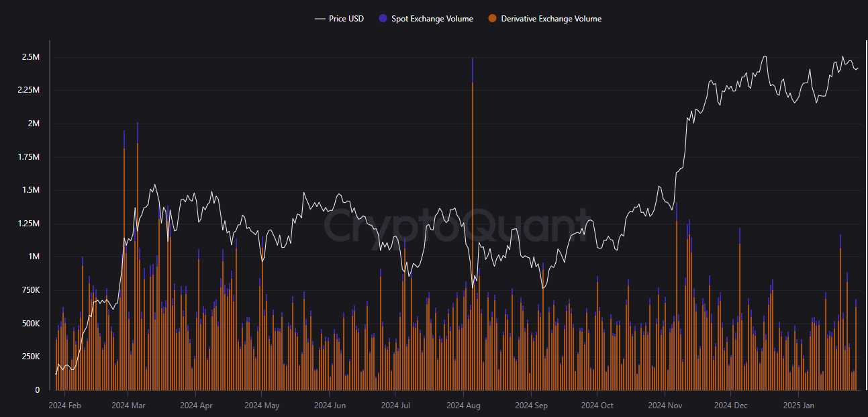Click the 2025 Jan x-axis label
Screen dimensions: 868x417
(799, 406)
